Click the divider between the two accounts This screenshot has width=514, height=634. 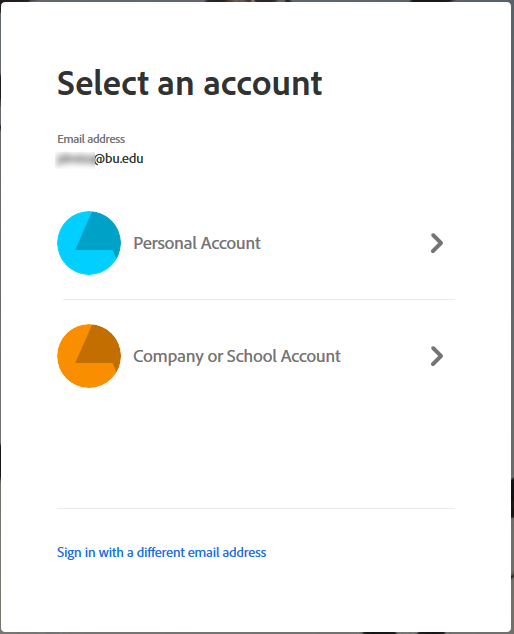[259, 300]
